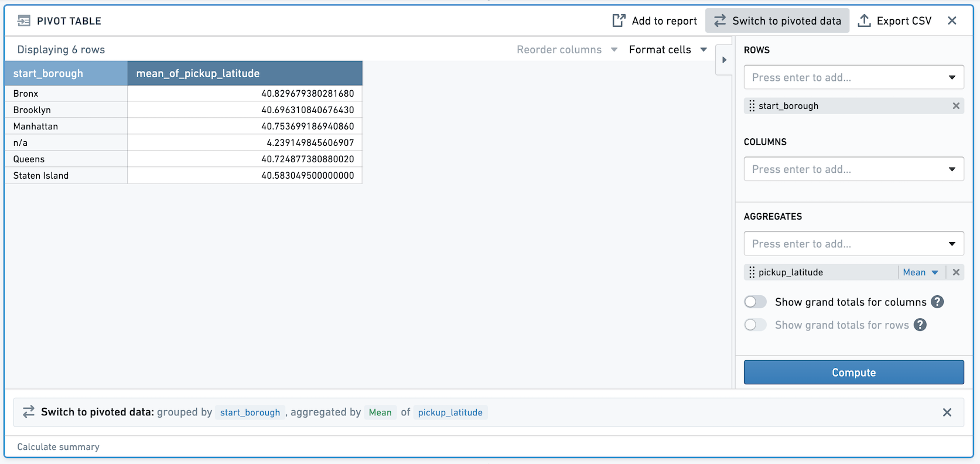
Task: Click the pivot table icon beside the title
Action: [x=24, y=21]
